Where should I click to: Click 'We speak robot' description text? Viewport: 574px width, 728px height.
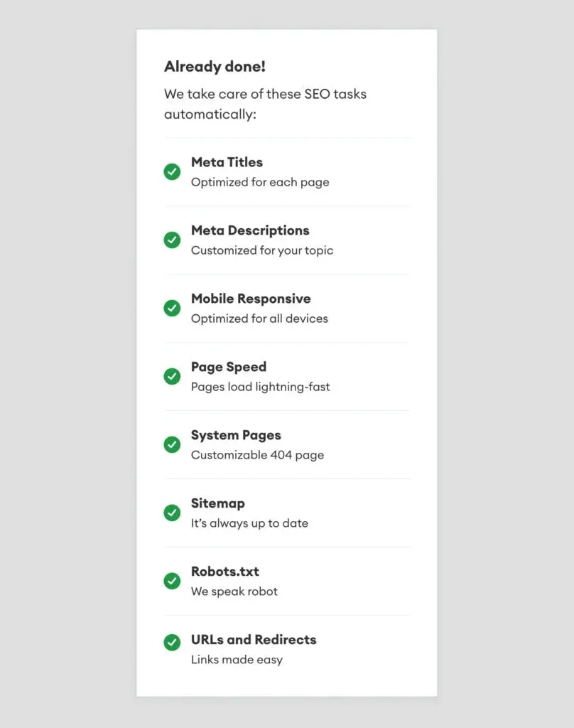pos(234,591)
